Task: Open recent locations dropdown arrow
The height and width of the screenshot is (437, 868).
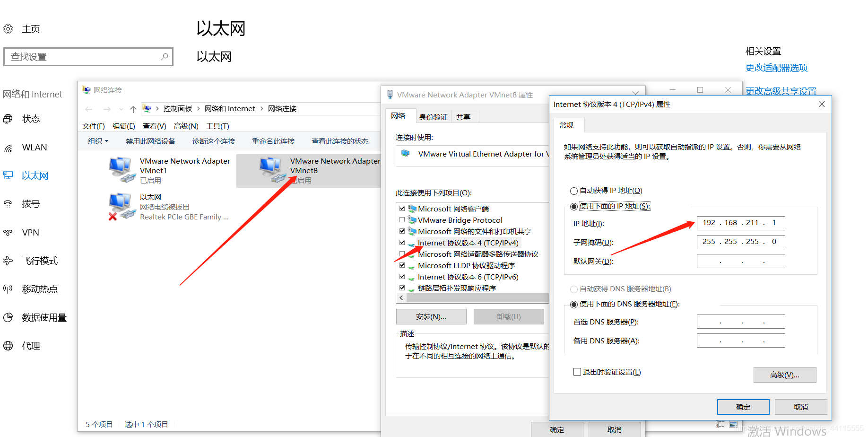Action: tap(121, 109)
